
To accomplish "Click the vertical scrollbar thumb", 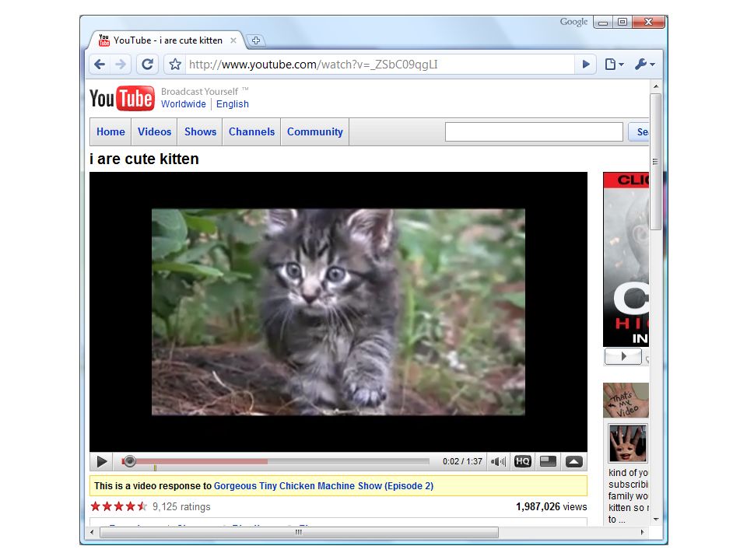I will pyautogui.click(x=656, y=162).
